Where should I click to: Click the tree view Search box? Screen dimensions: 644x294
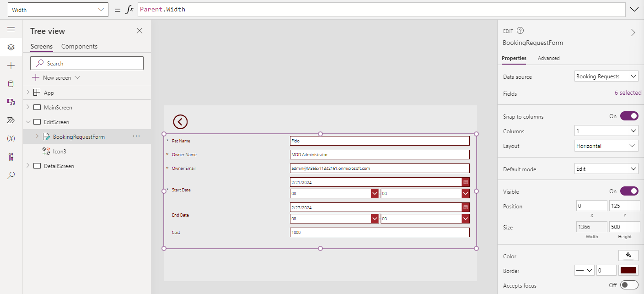coord(87,63)
